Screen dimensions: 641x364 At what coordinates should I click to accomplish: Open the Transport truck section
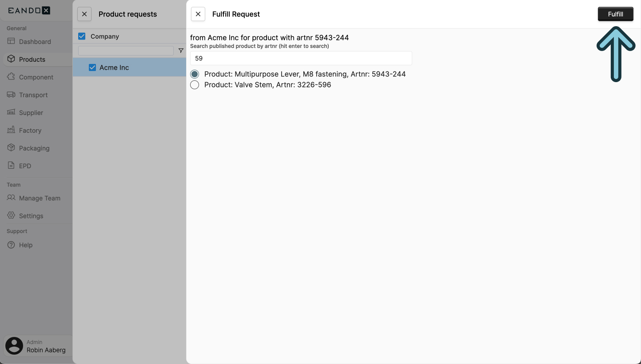pyautogui.click(x=33, y=95)
